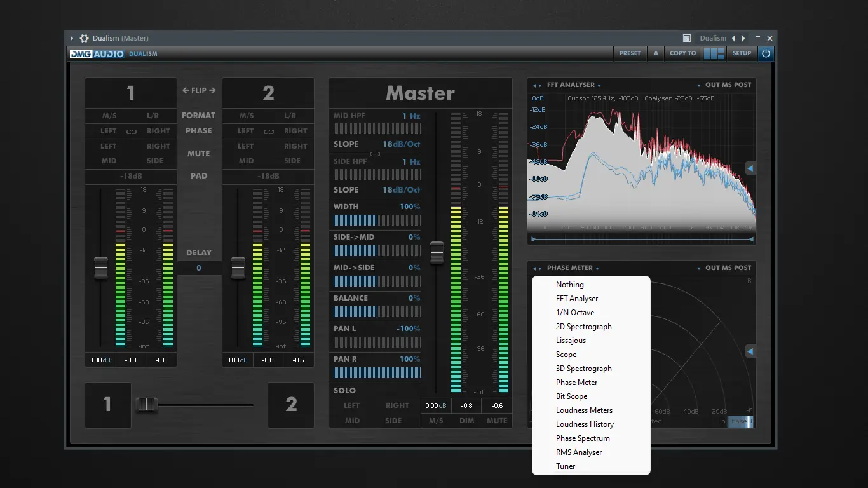
Task: Open the gear settings icon in title bar
Action: click(x=83, y=38)
